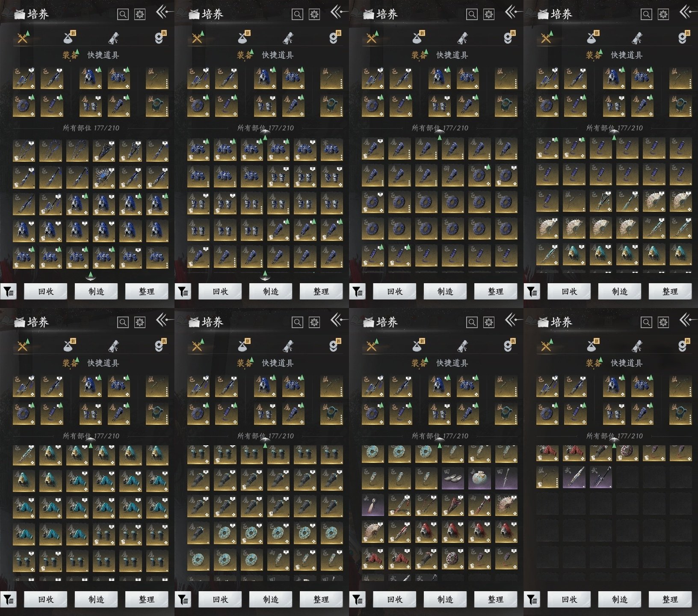Click the scroll-down arrow below top-left panel grid
698x616 pixels.
point(90,275)
